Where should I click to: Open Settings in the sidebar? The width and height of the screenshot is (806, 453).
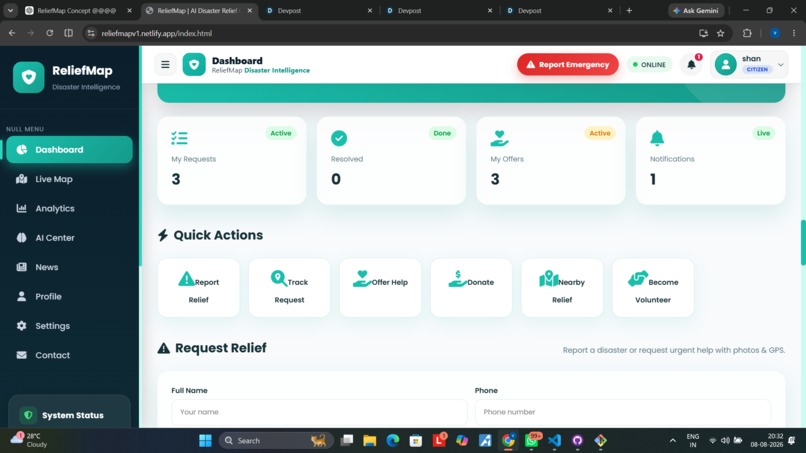pyautogui.click(x=69, y=325)
